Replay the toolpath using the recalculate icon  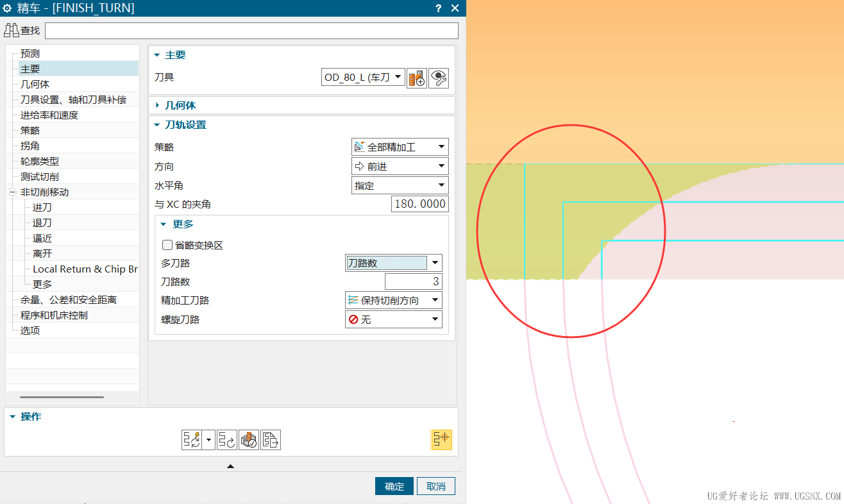[x=226, y=439]
